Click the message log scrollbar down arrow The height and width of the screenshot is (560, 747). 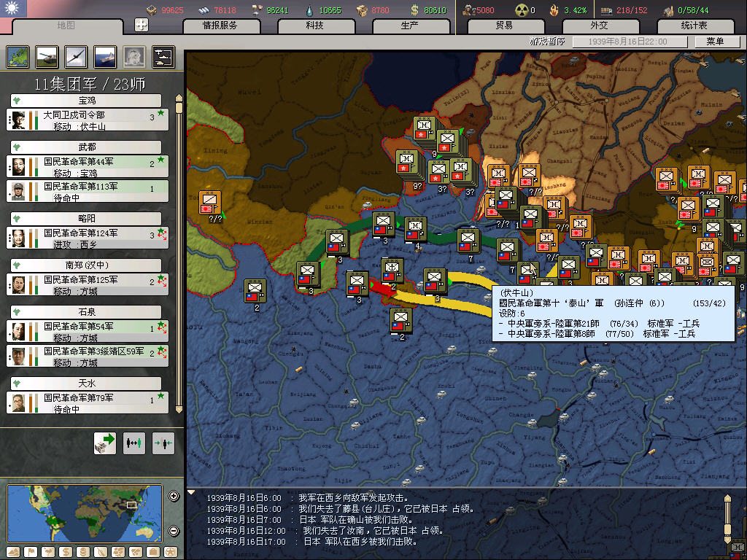pos(727,539)
